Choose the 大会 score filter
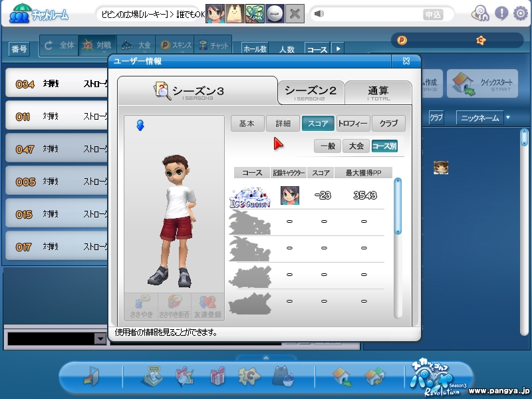The width and height of the screenshot is (532, 399). tap(356, 146)
